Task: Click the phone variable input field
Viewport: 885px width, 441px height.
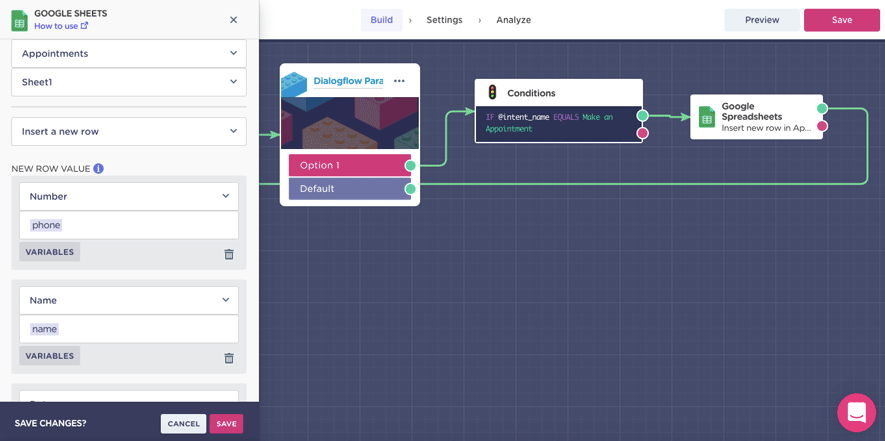Action: coord(129,225)
